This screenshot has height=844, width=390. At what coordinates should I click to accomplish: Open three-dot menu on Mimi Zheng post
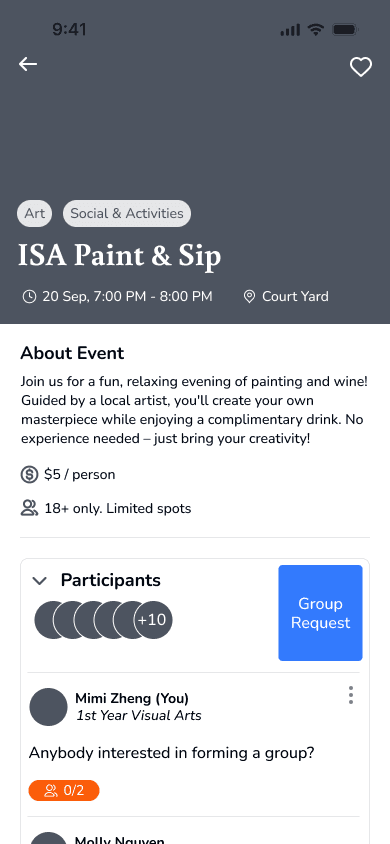point(351,695)
